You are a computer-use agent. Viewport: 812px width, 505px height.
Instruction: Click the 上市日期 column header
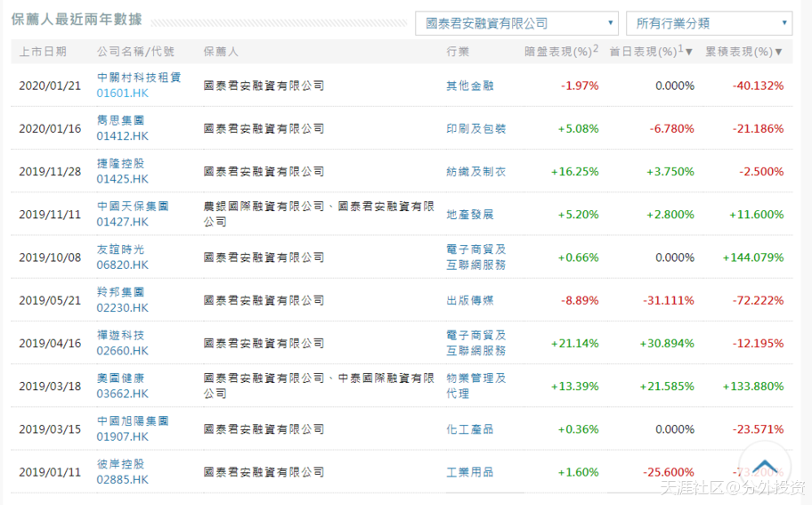(x=43, y=52)
